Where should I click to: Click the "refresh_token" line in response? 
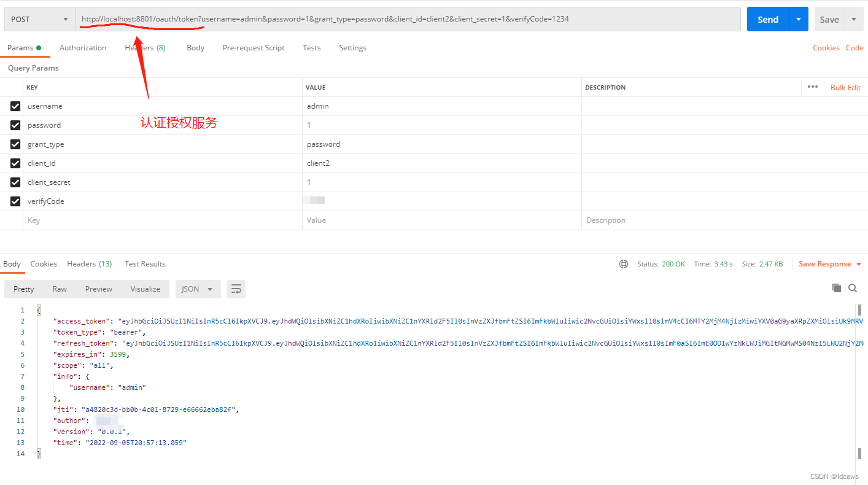click(x=458, y=343)
